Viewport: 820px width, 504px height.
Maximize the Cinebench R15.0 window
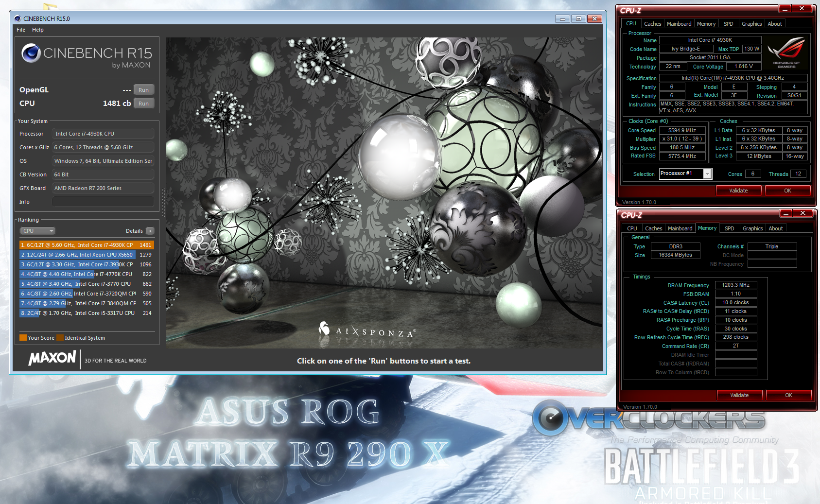(578, 19)
